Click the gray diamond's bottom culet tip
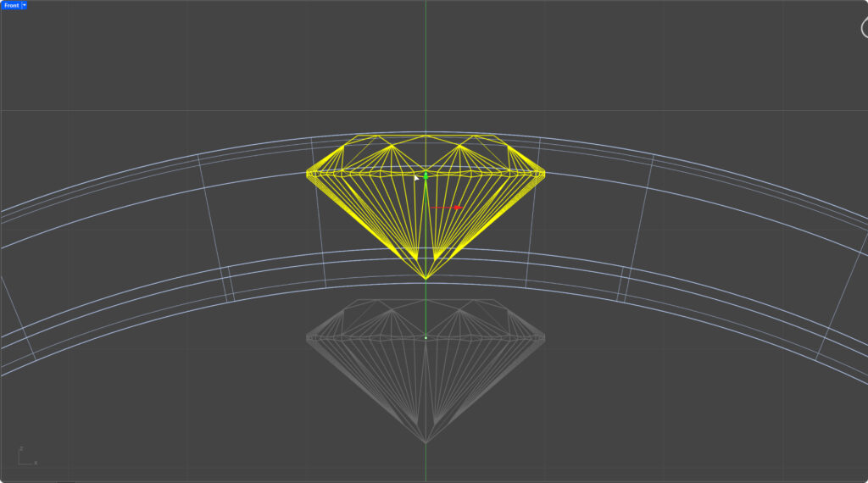This screenshot has height=483, width=868. click(x=426, y=442)
